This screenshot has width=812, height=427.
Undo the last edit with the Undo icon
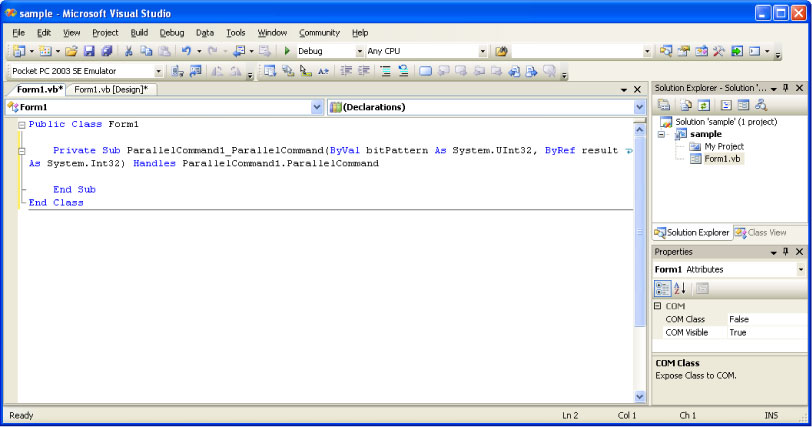click(186, 51)
